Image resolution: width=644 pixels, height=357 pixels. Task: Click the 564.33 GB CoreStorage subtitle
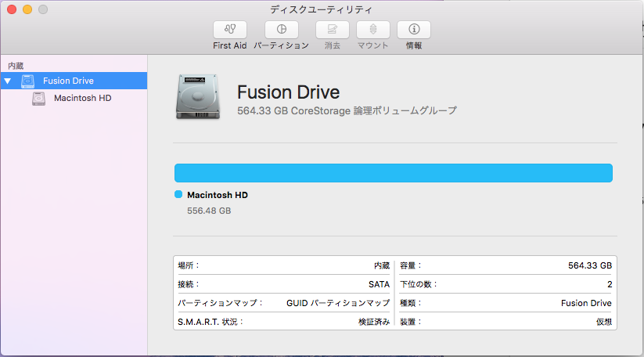click(347, 111)
